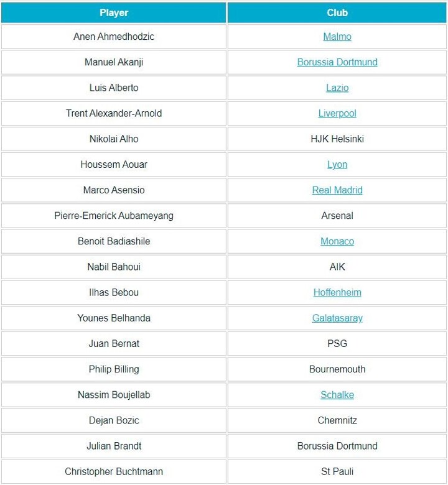Click the Real Madrid link
448x485 pixels.
point(337,190)
